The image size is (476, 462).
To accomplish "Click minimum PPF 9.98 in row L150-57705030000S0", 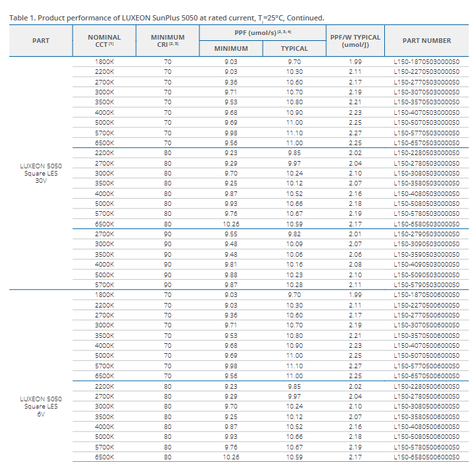I will point(231,133).
